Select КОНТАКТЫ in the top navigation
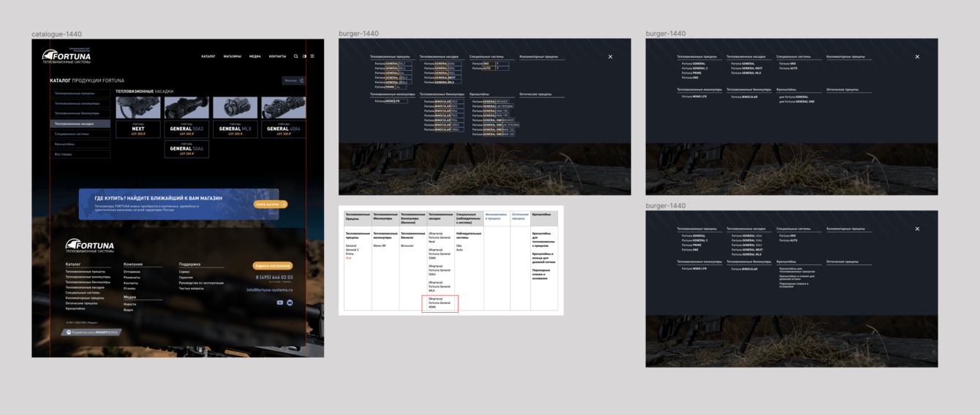 coord(277,56)
